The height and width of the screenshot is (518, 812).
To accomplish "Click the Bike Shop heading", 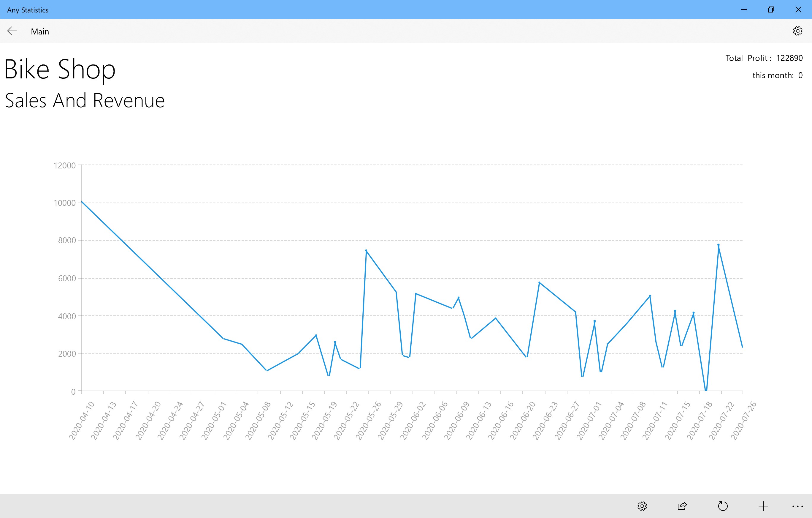I will click(x=60, y=69).
